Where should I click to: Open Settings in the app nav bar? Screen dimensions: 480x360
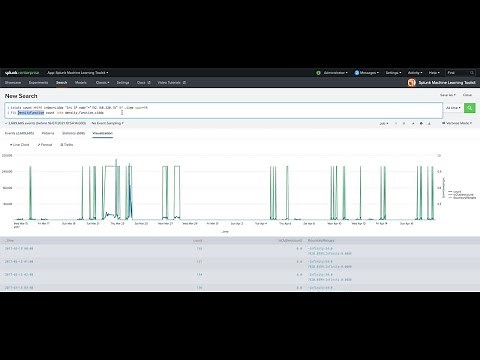tap(123, 83)
